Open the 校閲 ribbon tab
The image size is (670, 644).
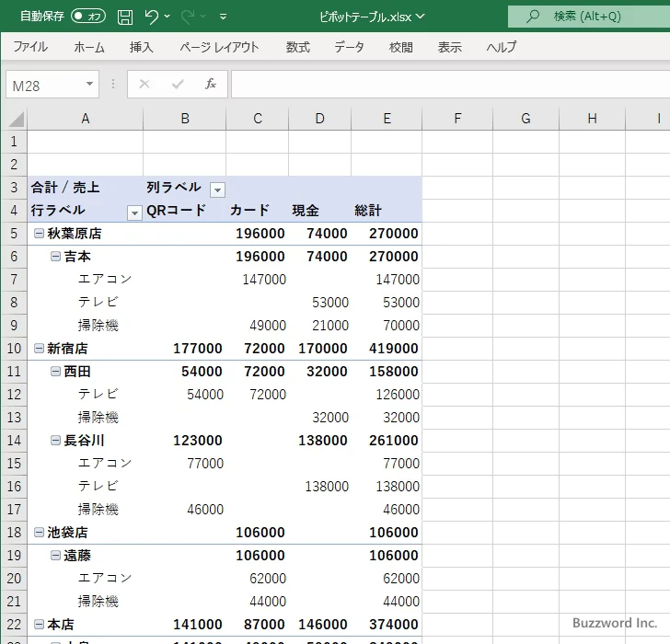[401, 47]
